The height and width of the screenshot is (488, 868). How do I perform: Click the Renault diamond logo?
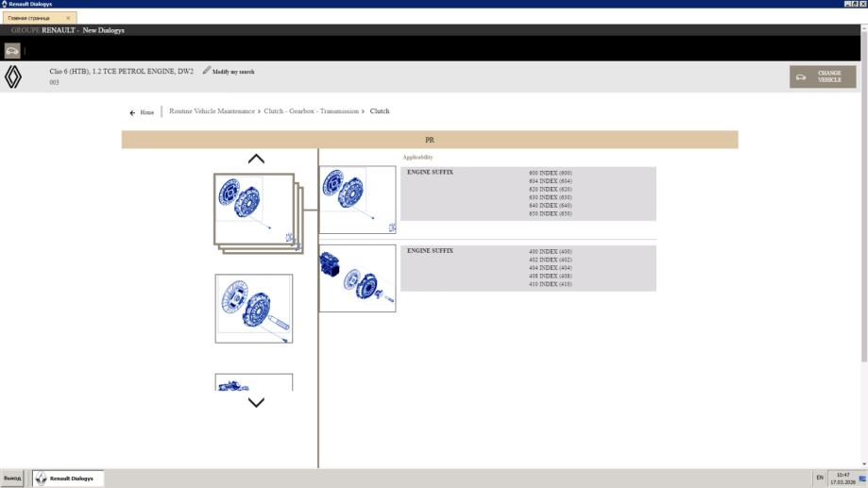click(13, 76)
